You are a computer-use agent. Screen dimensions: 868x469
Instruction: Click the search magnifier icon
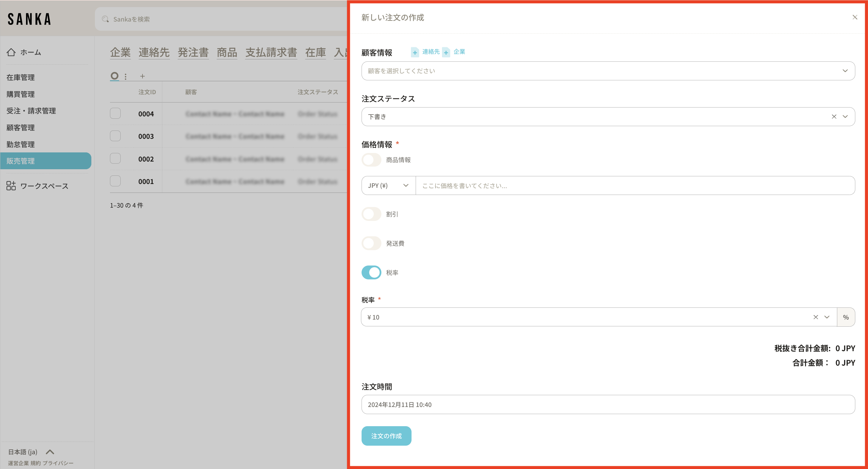coord(106,19)
